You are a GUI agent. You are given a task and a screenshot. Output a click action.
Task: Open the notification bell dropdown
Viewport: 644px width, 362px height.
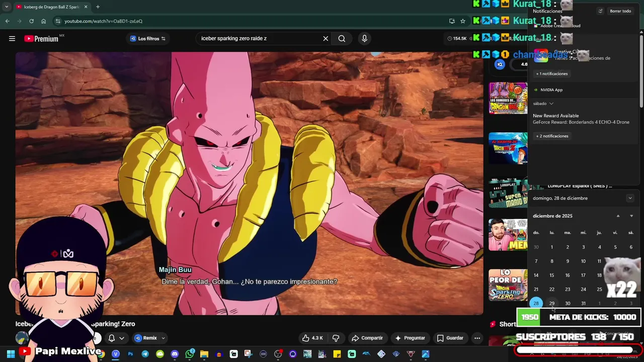116,338
